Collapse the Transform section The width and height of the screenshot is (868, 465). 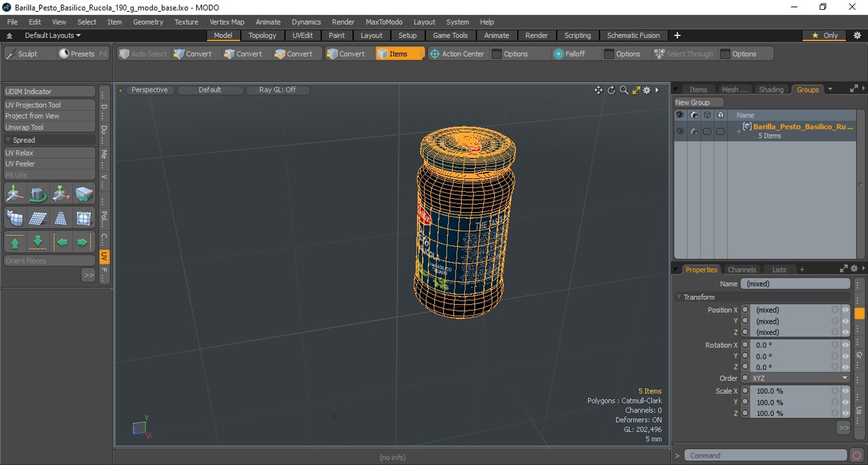(679, 297)
